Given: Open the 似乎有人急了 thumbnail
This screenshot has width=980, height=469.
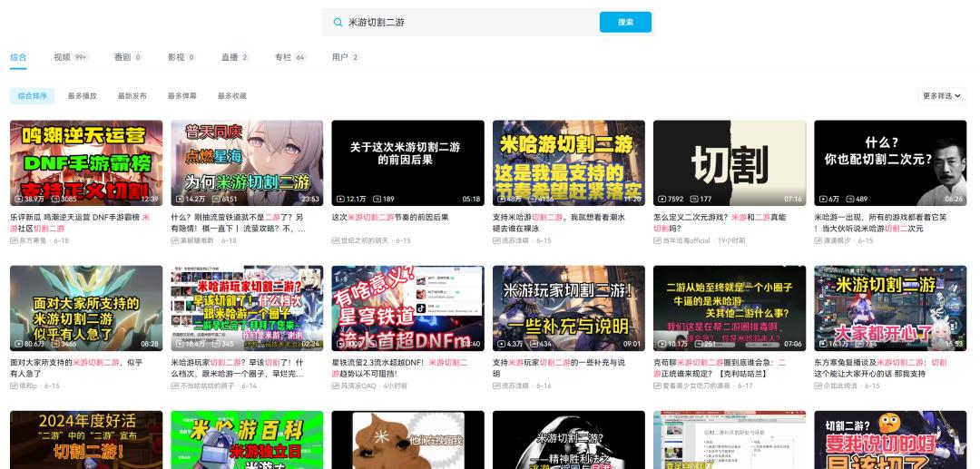Looking at the screenshot, I should click(86, 308).
